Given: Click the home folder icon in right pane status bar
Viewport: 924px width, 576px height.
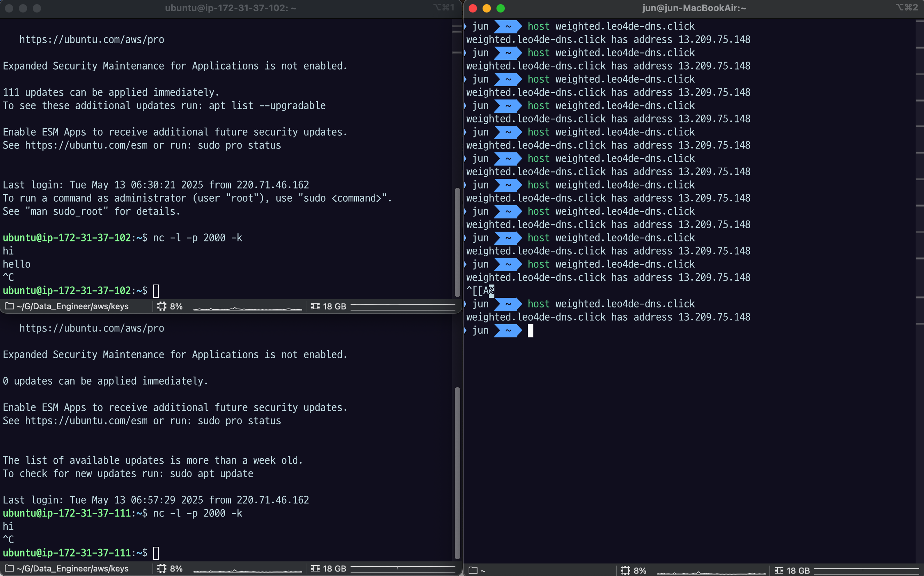Looking at the screenshot, I should point(473,570).
